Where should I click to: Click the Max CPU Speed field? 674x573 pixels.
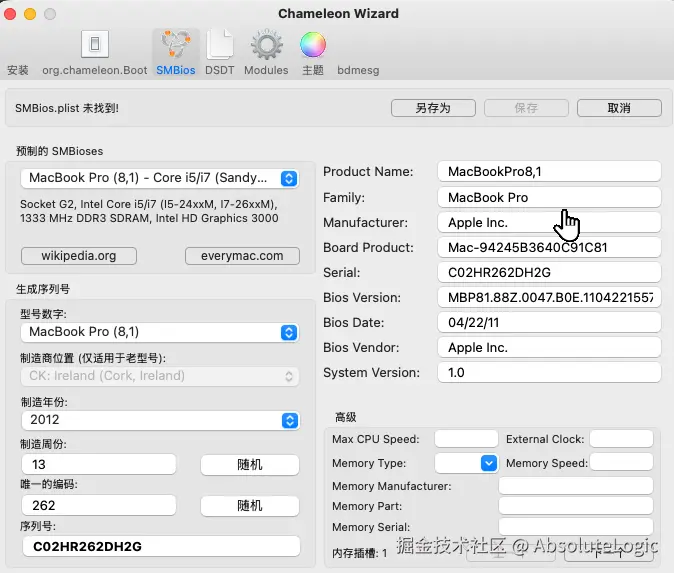pos(466,439)
